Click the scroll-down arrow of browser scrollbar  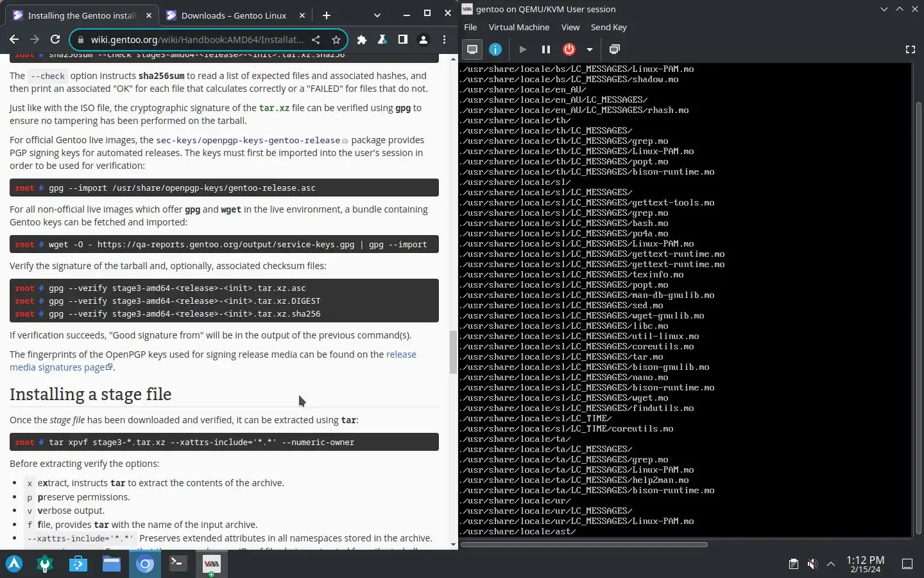(453, 545)
